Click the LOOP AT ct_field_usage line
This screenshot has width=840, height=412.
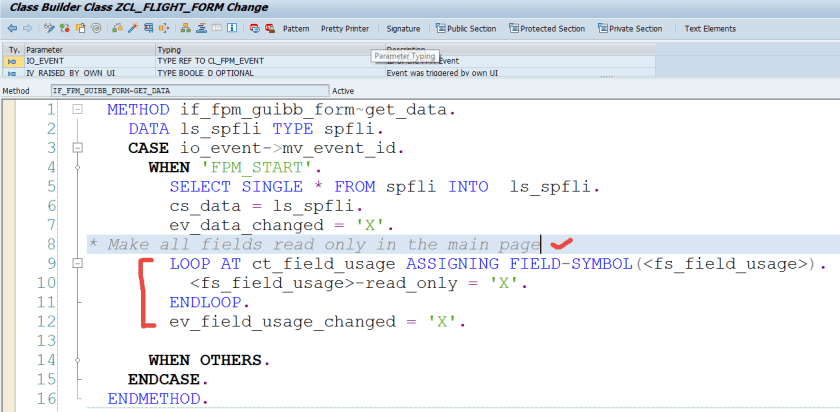coord(498,264)
